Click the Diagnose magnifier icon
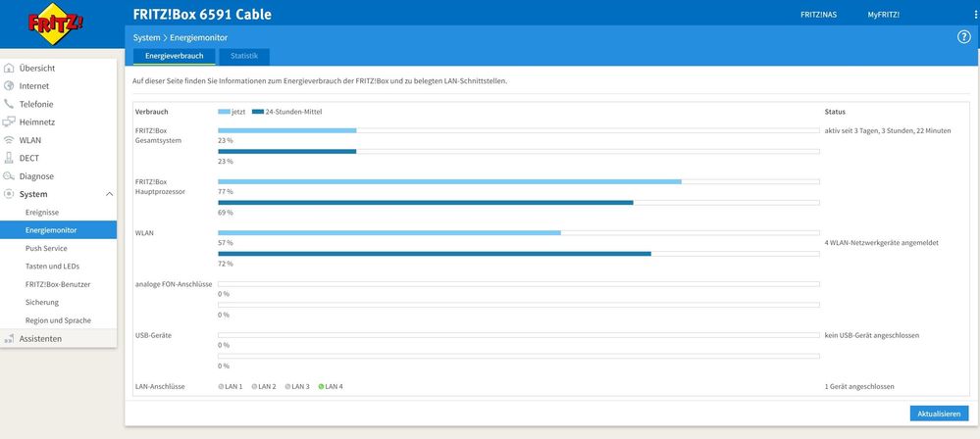The width and height of the screenshot is (980, 439). pos(9,176)
